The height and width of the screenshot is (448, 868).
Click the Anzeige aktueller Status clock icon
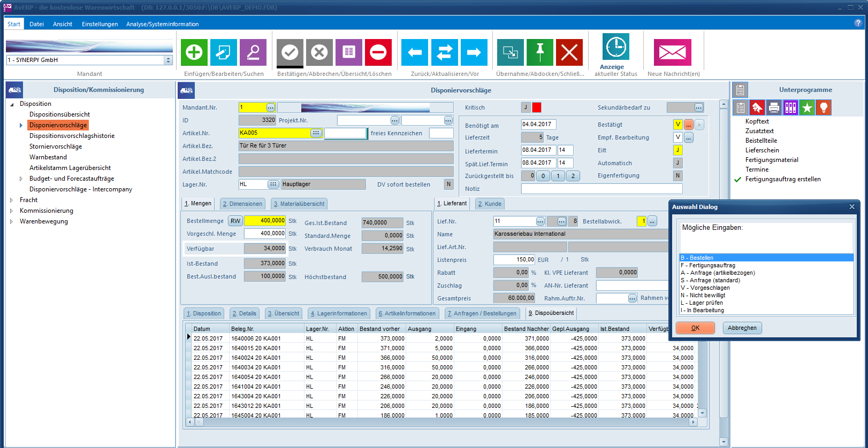point(616,47)
